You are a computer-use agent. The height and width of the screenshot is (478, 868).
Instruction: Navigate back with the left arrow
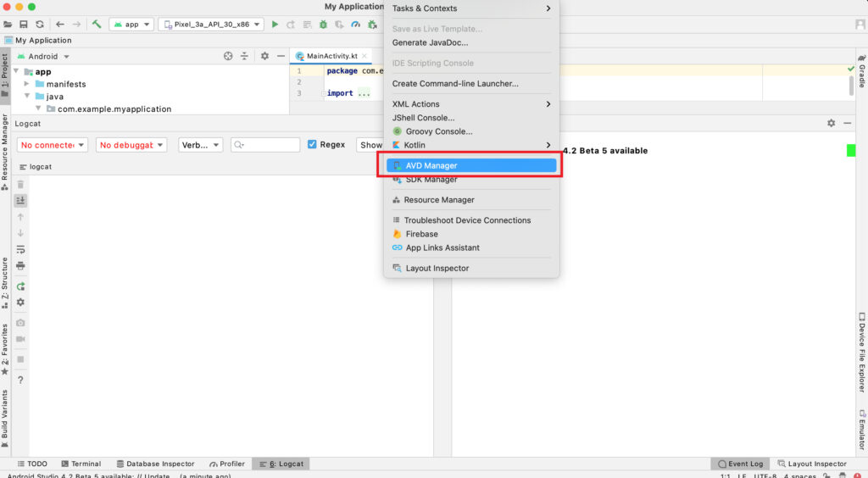tap(60, 25)
